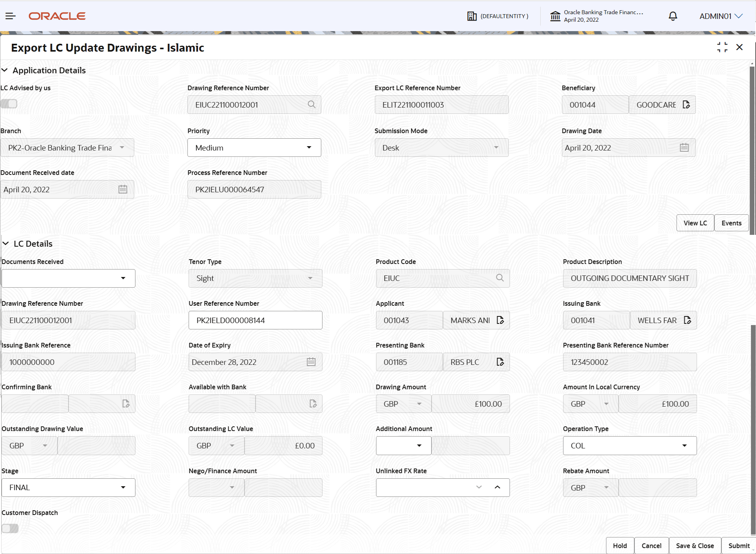
Task: Collapse the LC Details section
Action: click(6, 244)
